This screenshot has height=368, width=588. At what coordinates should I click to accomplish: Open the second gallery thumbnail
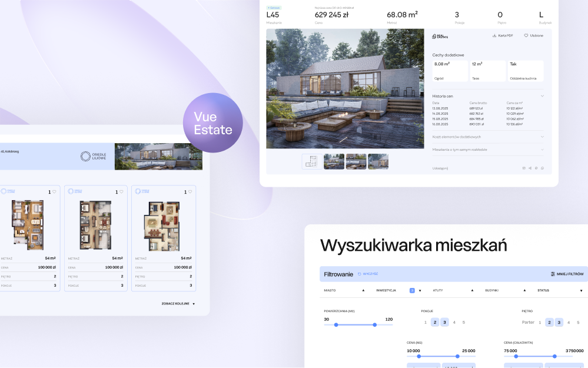[334, 162]
